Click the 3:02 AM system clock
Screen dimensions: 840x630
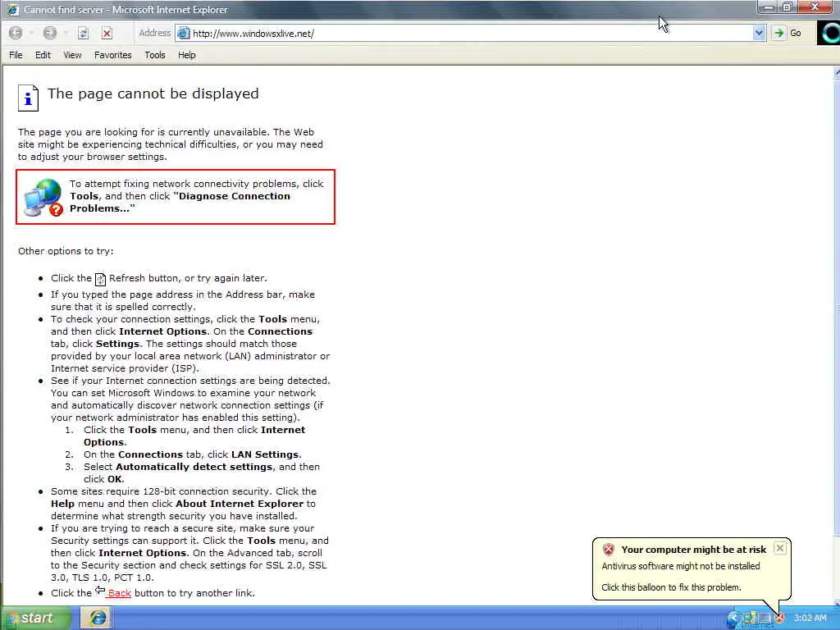pos(810,619)
